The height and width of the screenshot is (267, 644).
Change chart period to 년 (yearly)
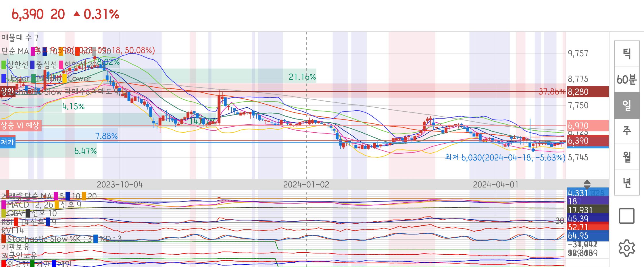[x=626, y=182]
